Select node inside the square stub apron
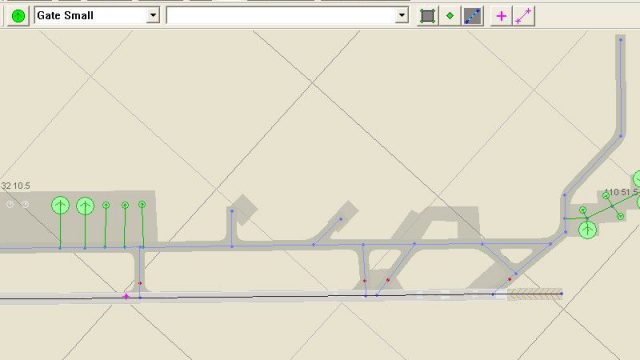640x360 pixels. 232,211
